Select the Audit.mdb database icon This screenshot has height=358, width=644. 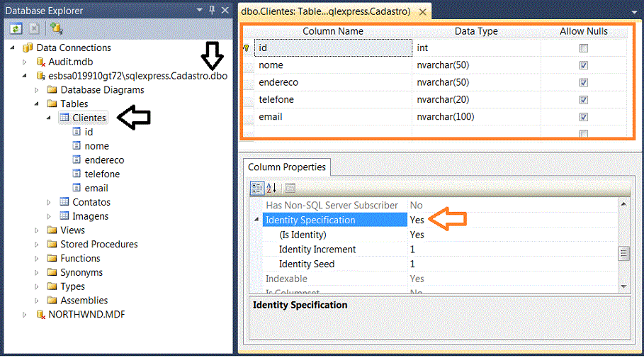(40, 62)
